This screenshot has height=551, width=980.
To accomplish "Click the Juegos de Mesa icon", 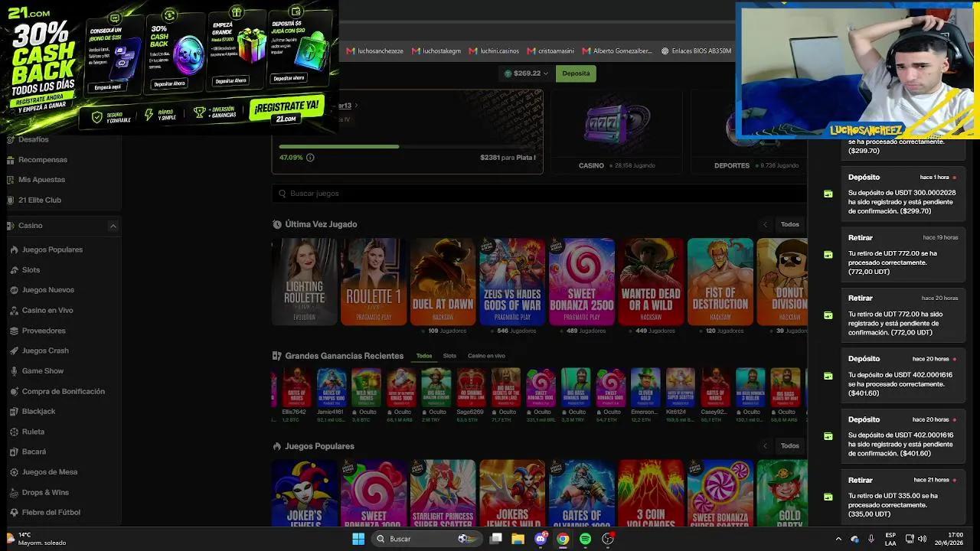I will pos(15,472).
